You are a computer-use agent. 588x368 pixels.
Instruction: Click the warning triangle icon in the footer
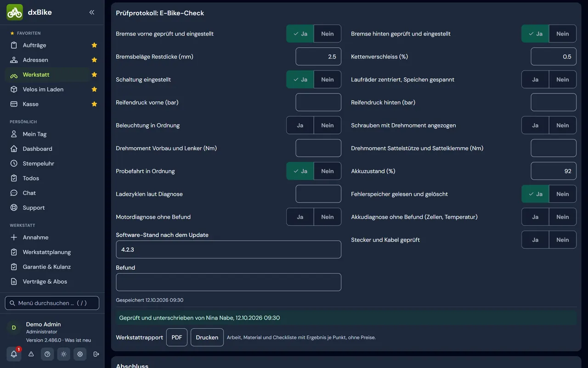[x=31, y=354]
